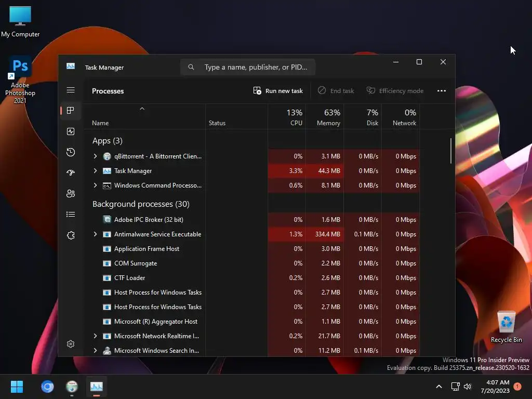Open the blue browser icon on taskbar
Screen dimensions: 532x399
point(47,387)
